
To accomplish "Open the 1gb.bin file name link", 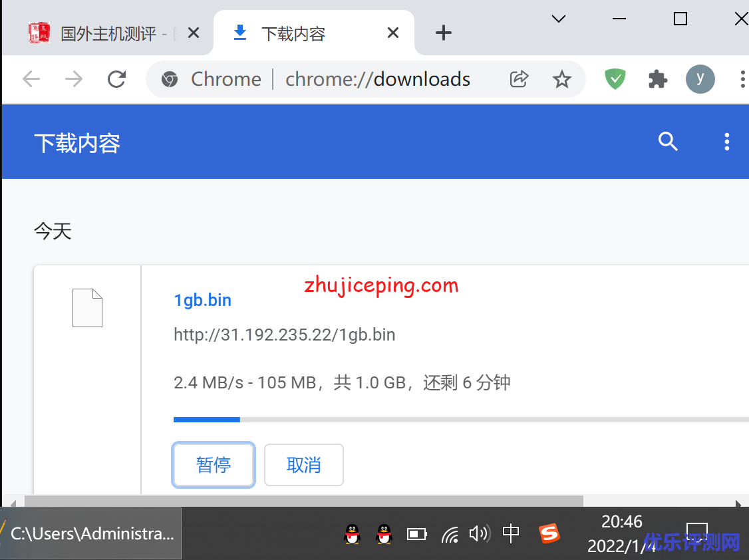I will [202, 300].
